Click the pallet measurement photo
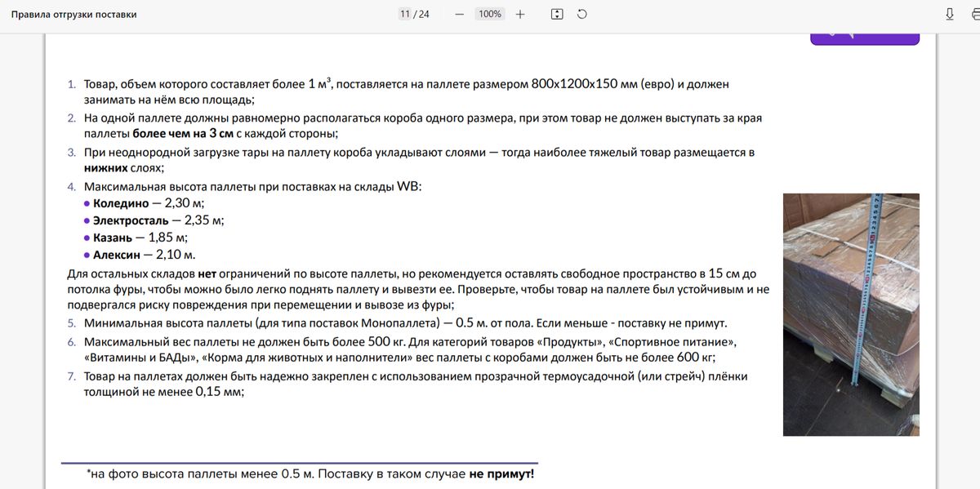 click(x=851, y=314)
